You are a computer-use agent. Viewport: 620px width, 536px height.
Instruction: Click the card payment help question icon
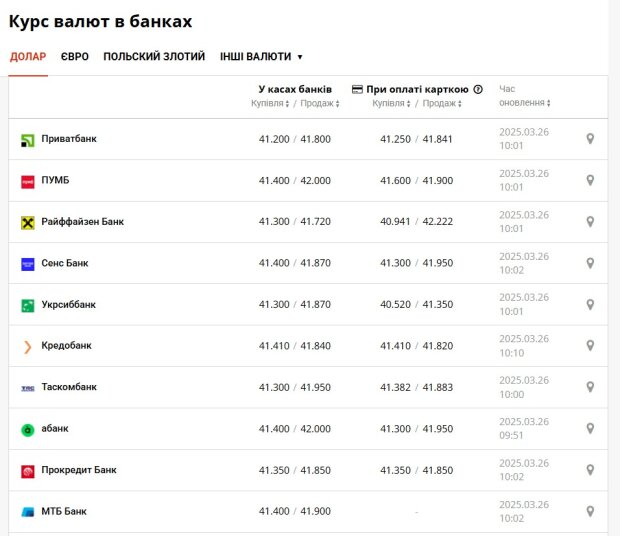point(478,89)
